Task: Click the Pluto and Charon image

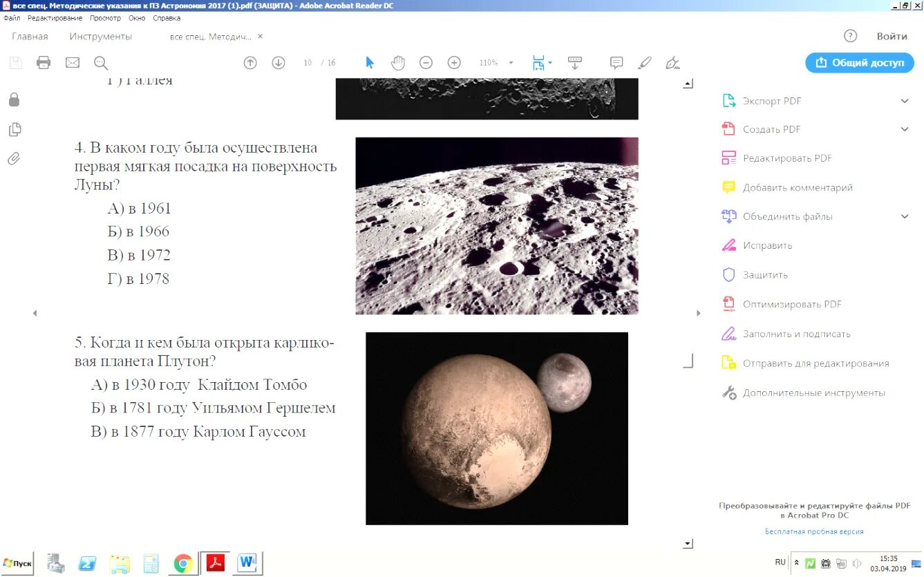Action: pyautogui.click(x=497, y=428)
